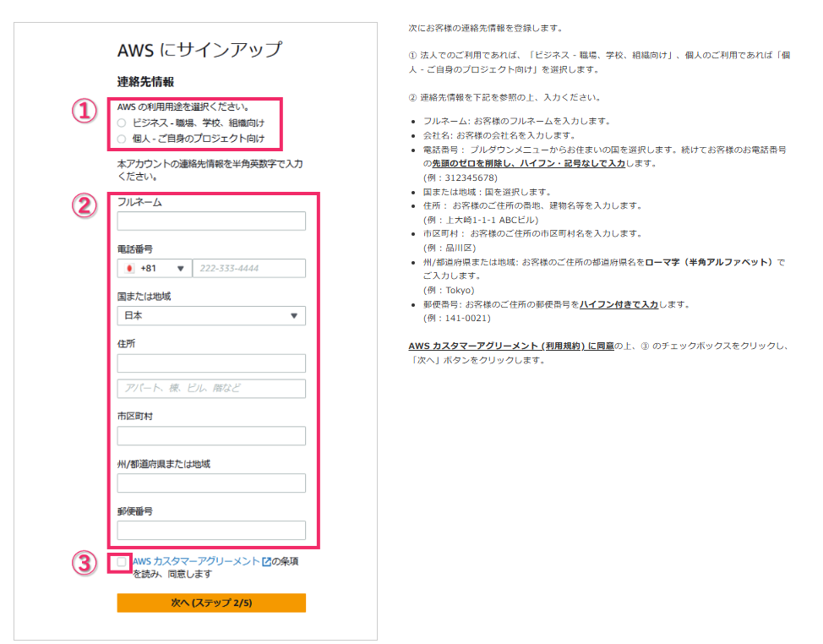Image resolution: width=823 pixels, height=644 pixels.
Task: Click the external link icon beside カスタマーアグリーメント
Action: (266, 561)
